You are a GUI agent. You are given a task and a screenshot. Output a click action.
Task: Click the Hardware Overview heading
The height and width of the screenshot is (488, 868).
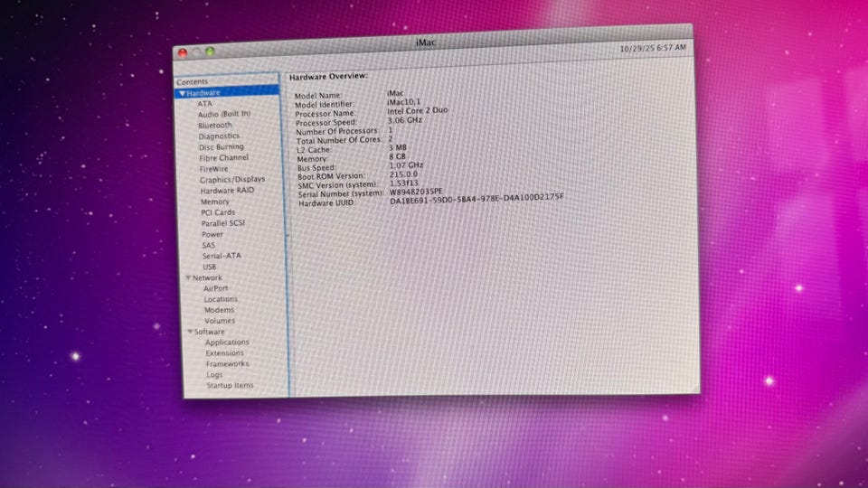point(328,76)
